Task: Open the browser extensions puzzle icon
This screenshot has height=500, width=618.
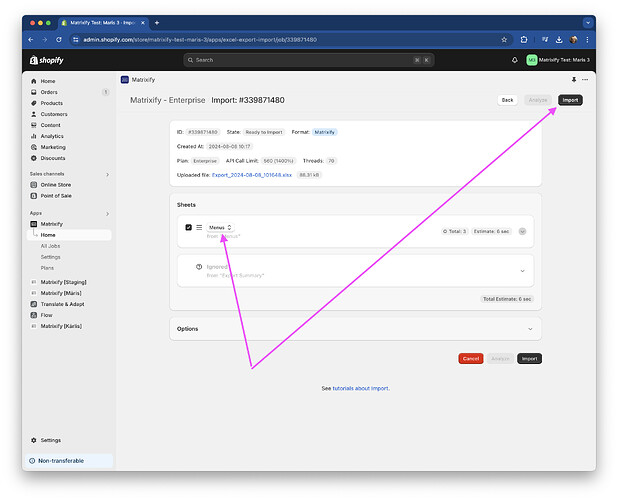Action: coord(524,40)
